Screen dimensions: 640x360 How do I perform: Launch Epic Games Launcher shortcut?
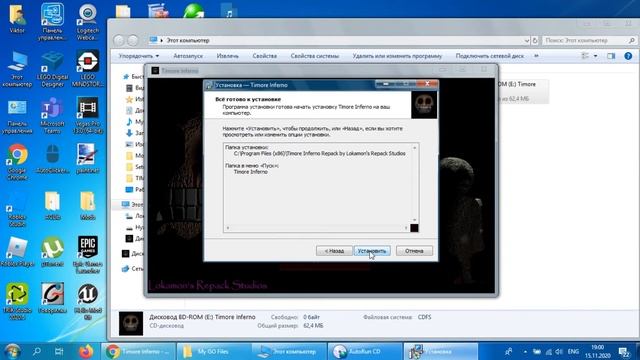(87, 255)
